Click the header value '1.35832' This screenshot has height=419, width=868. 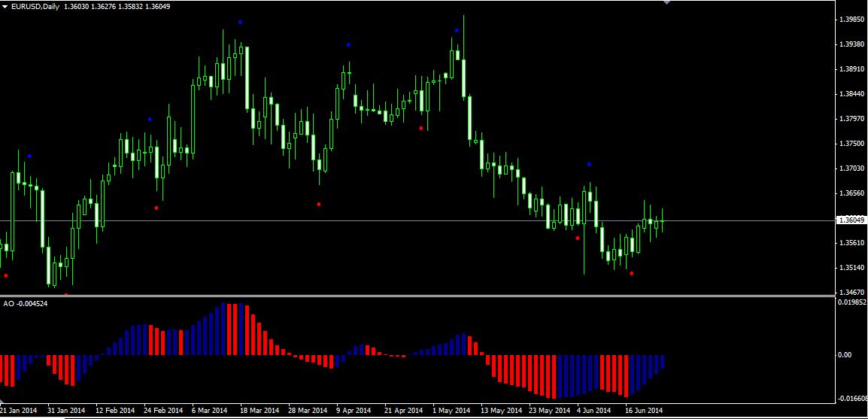(x=131, y=7)
